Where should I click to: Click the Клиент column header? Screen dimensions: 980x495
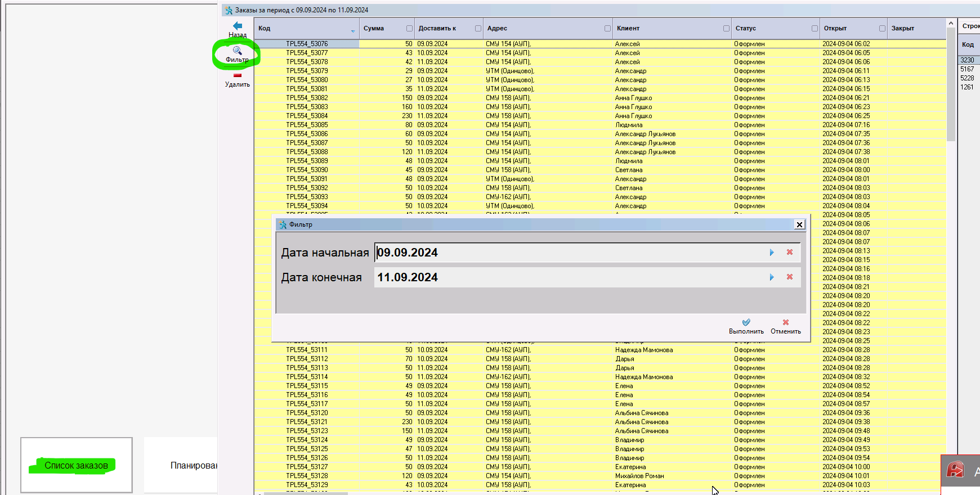pos(628,28)
